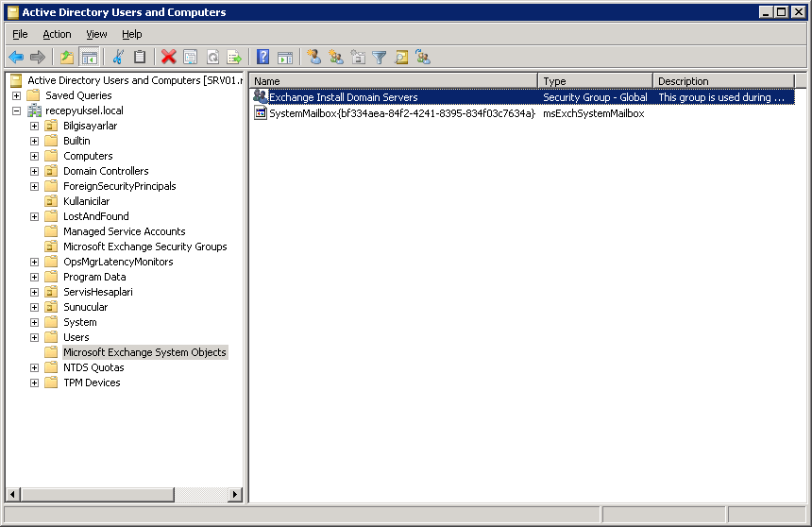Click the Active Directory root node icon

pos(16,80)
